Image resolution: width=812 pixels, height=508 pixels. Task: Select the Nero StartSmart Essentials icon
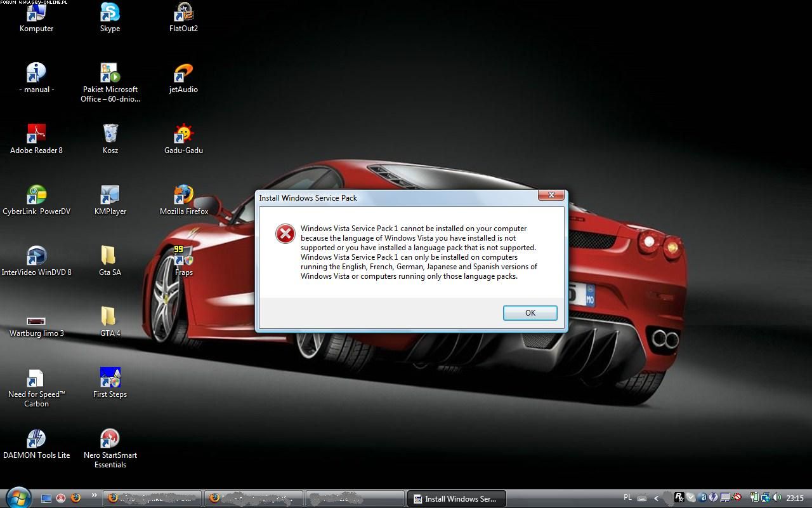(x=110, y=439)
